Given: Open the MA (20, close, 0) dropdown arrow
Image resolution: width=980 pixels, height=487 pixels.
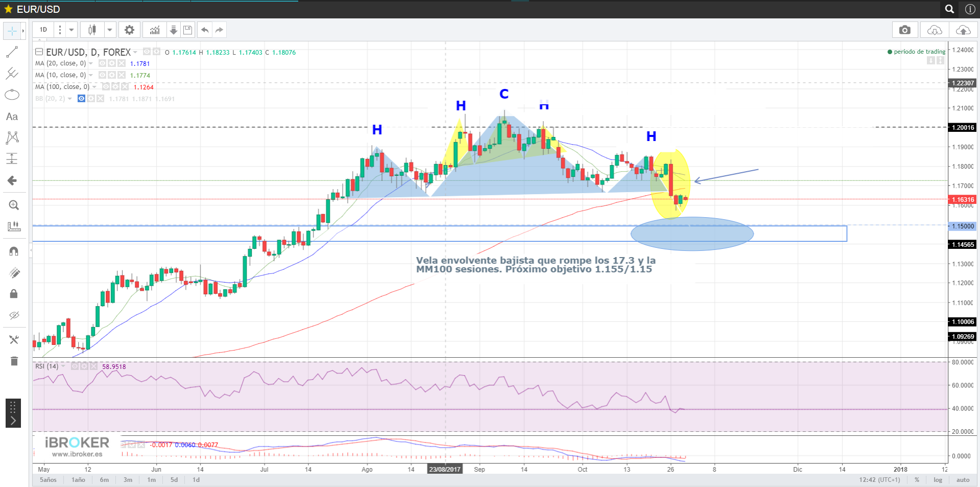Looking at the screenshot, I should [x=91, y=63].
